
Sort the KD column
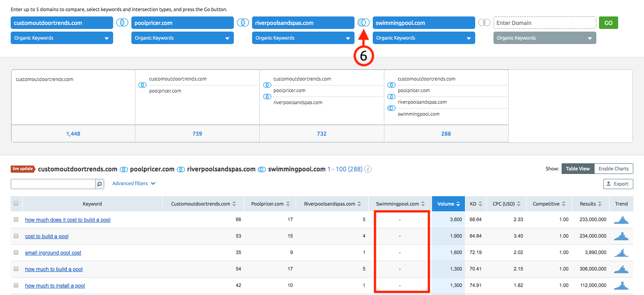click(480, 204)
